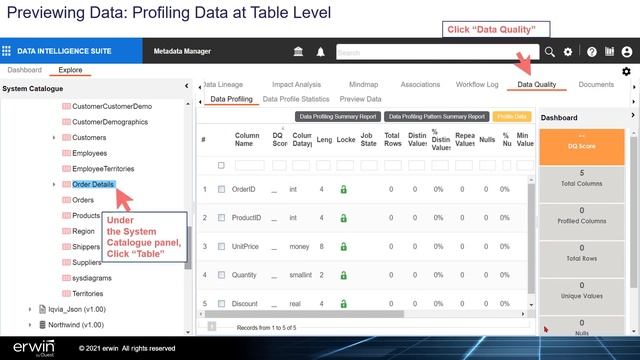Screen dimensions: 640x360
Task: Expand the Northwind (v1.00) node
Action: click(30, 325)
